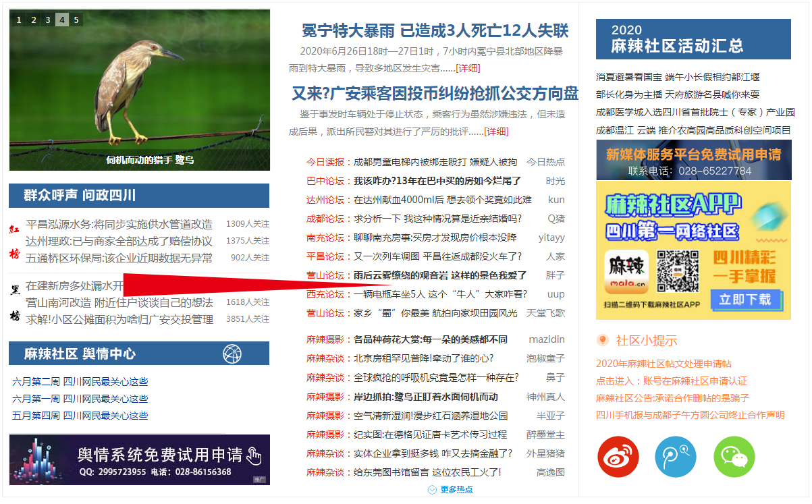Switch carousel to slide 5
This screenshot has width=812, height=504.
click(x=76, y=20)
